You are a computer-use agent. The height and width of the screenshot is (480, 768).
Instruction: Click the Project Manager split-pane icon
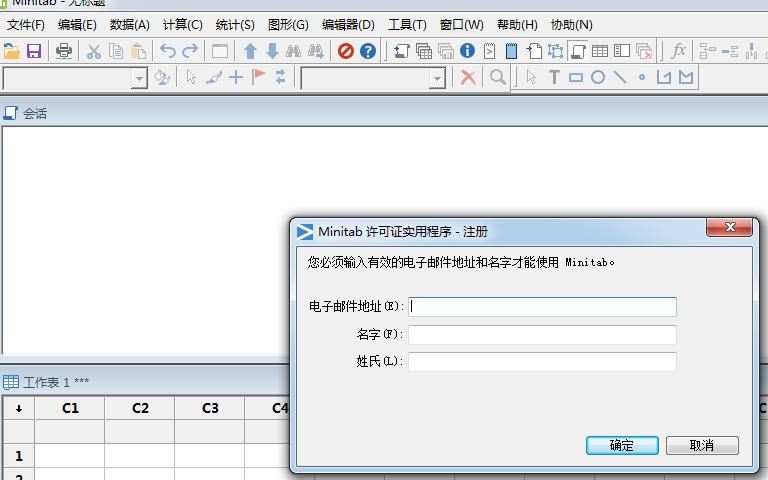[622, 51]
